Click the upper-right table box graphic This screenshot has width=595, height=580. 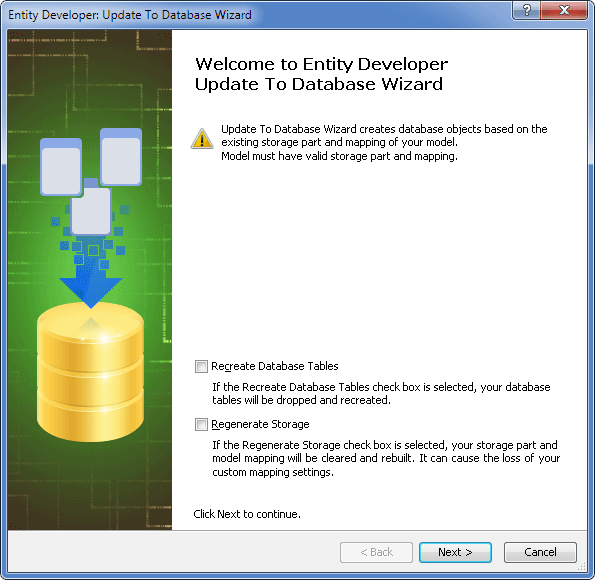click(121, 157)
